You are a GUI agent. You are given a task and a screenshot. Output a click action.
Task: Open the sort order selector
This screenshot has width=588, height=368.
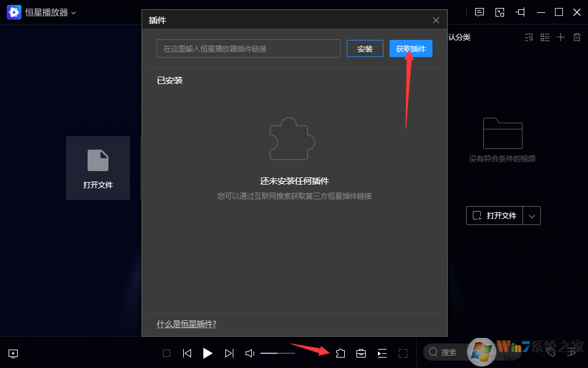529,37
